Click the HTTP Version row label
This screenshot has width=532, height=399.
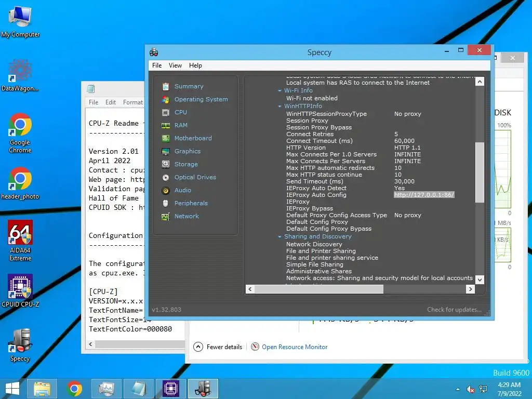pyautogui.click(x=305, y=148)
